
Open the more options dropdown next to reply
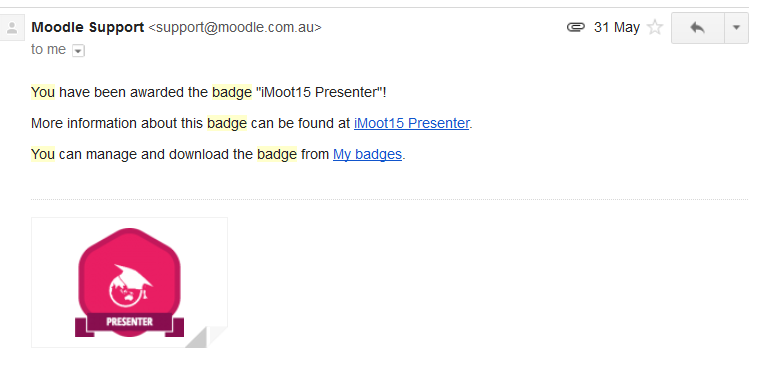click(737, 28)
